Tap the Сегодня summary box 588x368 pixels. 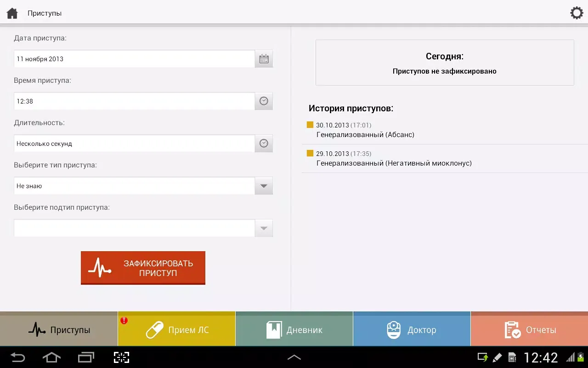click(445, 63)
